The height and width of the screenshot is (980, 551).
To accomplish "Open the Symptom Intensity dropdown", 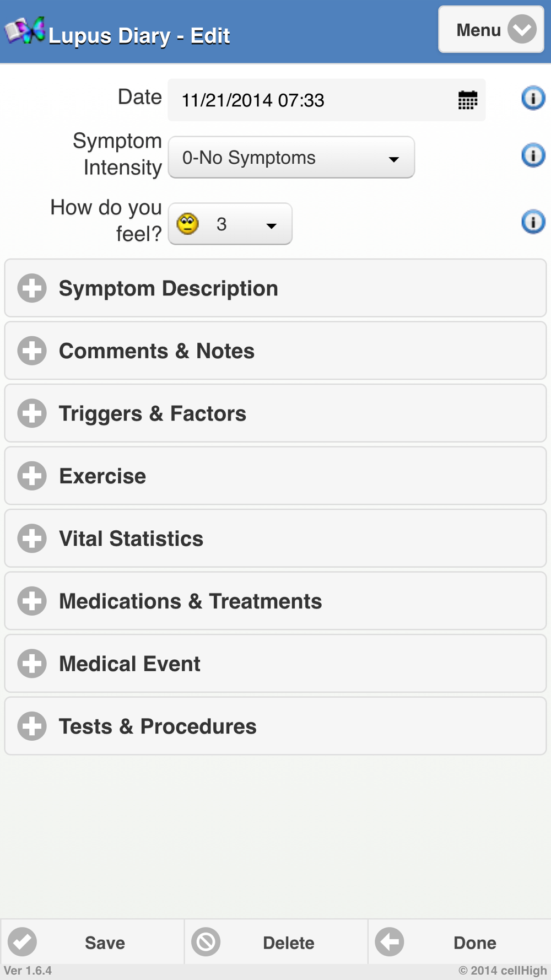I will point(291,158).
